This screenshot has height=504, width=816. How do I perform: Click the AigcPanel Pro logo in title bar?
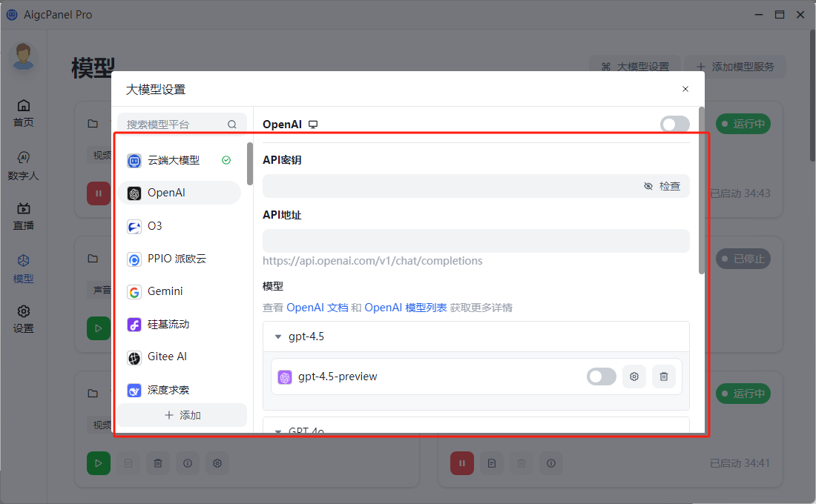click(x=11, y=15)
